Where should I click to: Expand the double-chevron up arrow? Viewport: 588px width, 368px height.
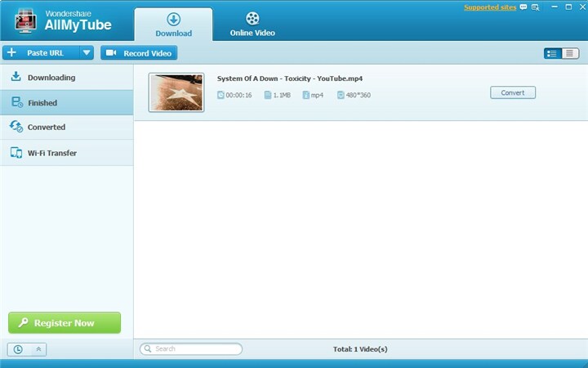38,349
